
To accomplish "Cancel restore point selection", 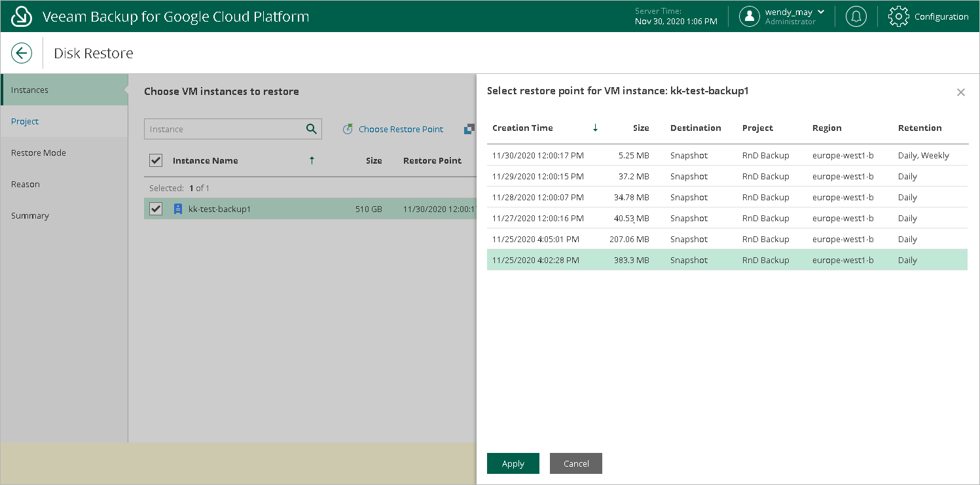I will [x=576, y=463].
